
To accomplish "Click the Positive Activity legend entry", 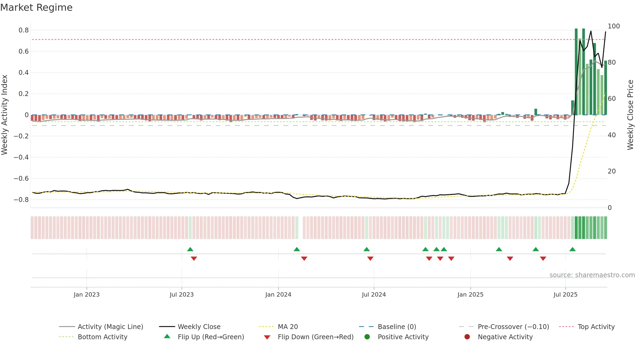I will pos(397,337).
